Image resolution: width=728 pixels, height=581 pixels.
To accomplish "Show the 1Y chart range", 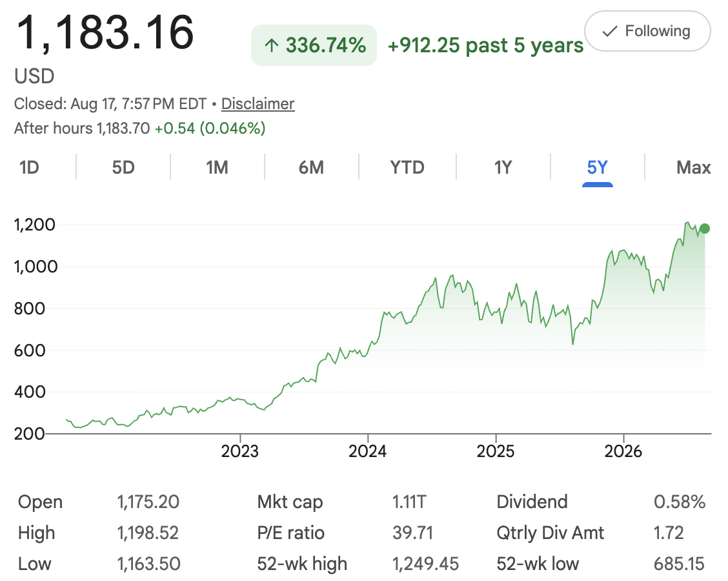I will pyautogui.click(x=503, y=167).
